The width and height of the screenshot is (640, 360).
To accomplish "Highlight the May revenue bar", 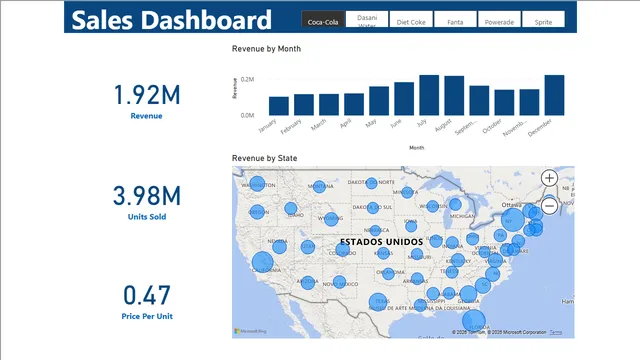I will 379,101.
